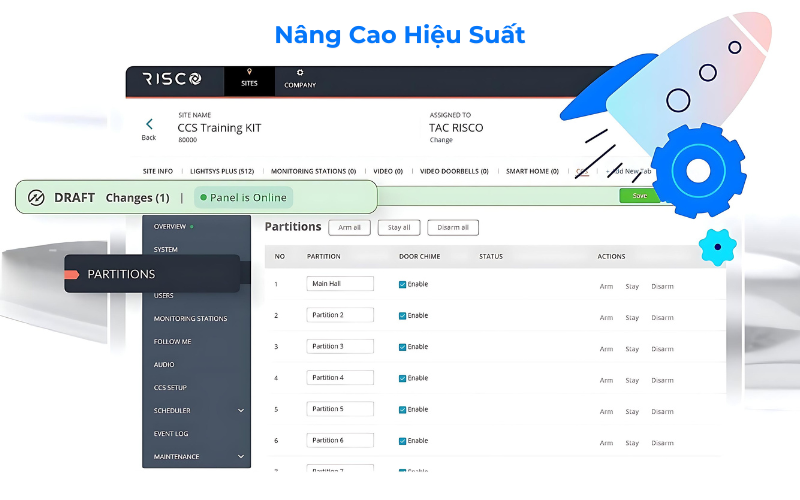
Task: Click the Change link under TAC RISCO
Action: tap(441, 140)
